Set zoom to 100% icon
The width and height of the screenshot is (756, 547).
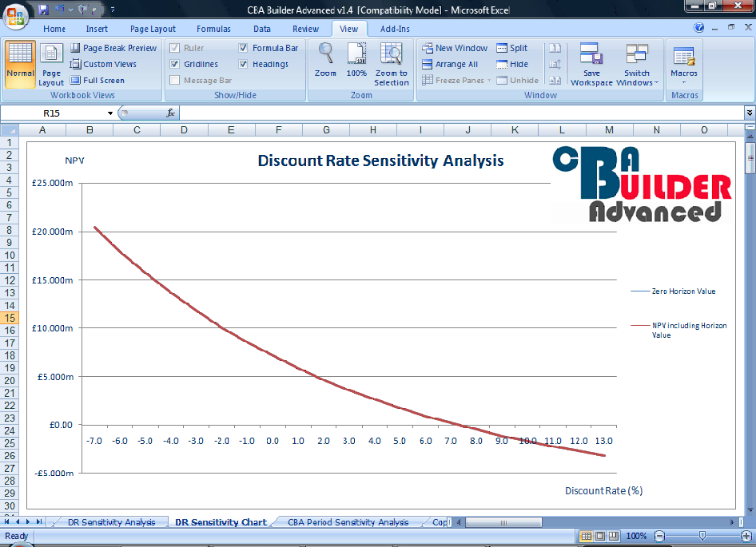click(x=356, y=58)
